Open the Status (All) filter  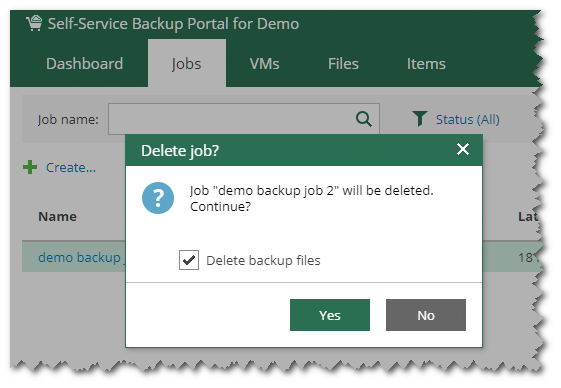pyautogui.click(x=468, y=119)
